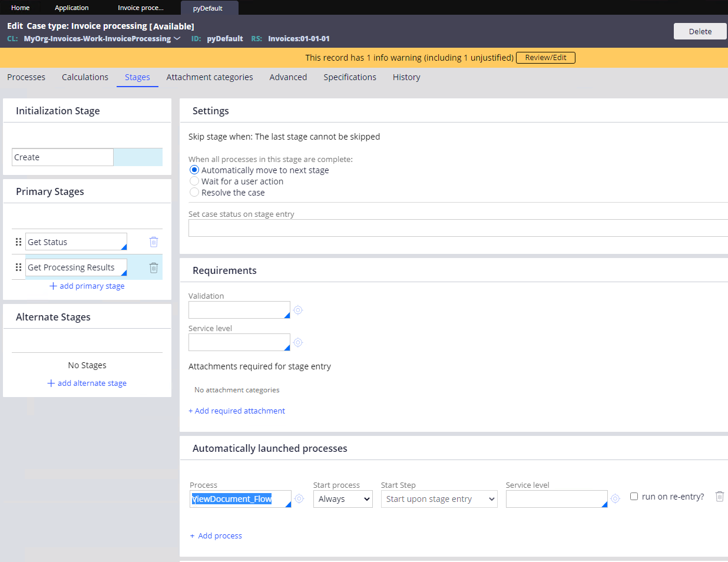Open rule icon next to Validation field
Image resolution: width=728 pixels, height=562 pixels.
(x=298, y=310)
